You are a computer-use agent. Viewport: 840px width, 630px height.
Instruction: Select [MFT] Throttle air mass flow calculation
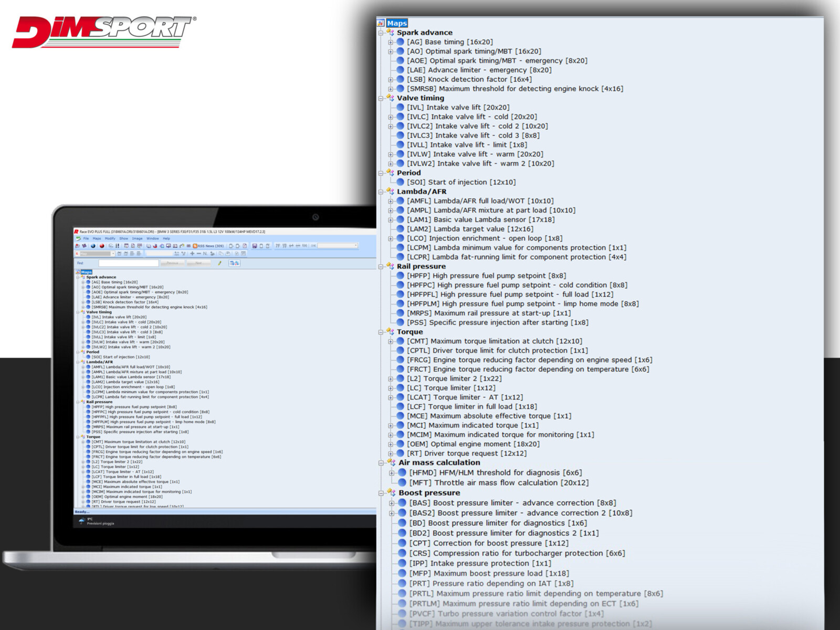tap(499, 482)
